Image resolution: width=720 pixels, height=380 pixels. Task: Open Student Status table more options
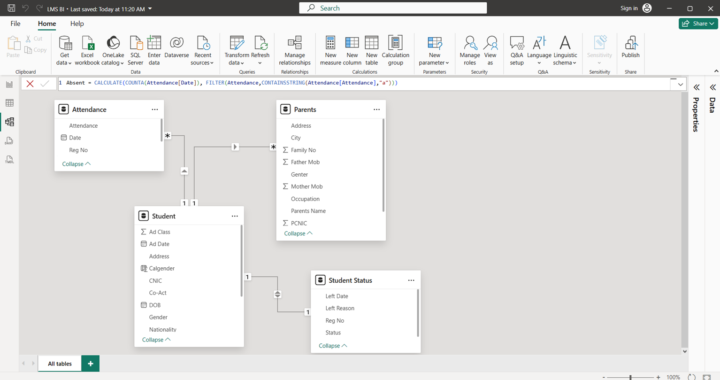coord(411,280)
